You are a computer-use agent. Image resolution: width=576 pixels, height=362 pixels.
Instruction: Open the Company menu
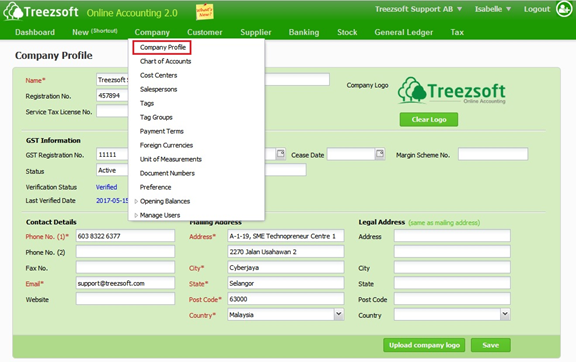tap(152, 32)
